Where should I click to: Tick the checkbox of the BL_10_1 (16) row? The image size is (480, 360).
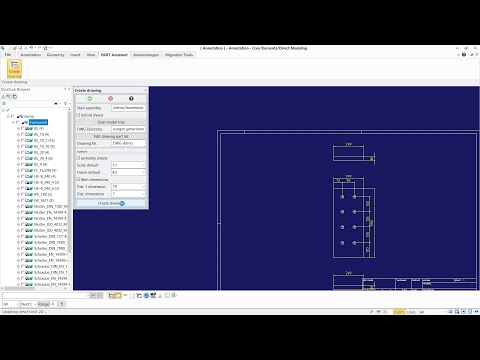[23, 140]
